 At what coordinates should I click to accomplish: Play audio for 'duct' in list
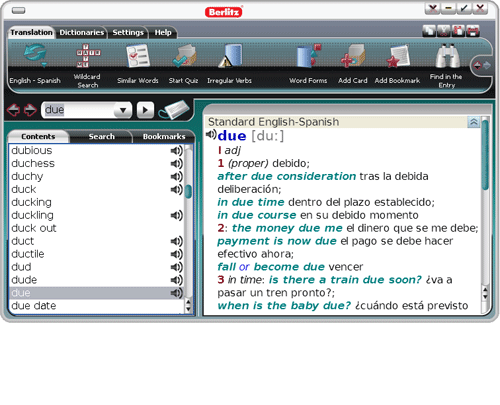(x=177, y=241)
